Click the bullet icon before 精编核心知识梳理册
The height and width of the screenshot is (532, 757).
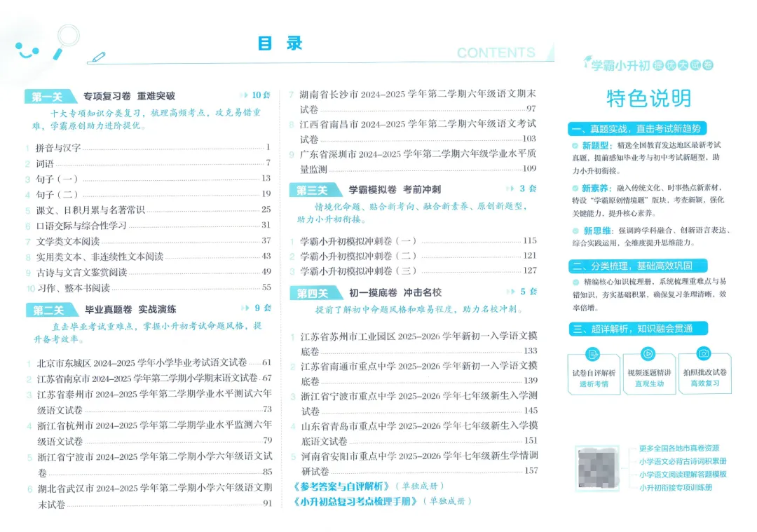[575, 282]
